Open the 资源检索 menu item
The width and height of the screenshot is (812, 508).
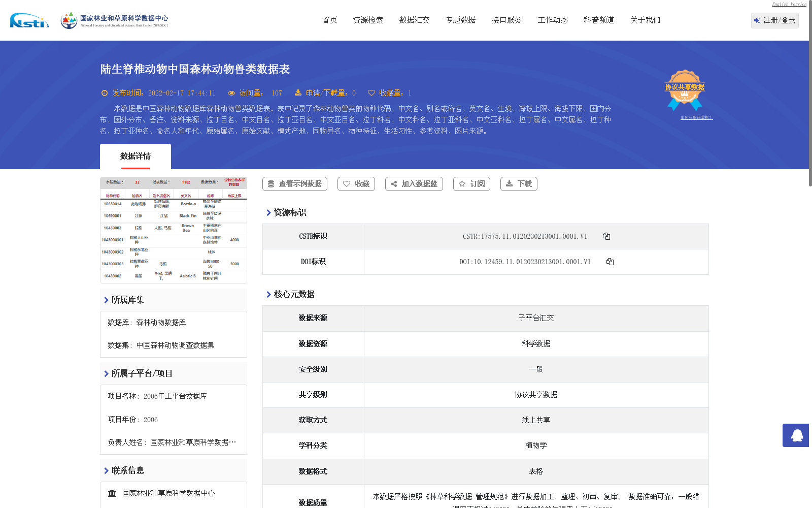click(x=368, y=20)
